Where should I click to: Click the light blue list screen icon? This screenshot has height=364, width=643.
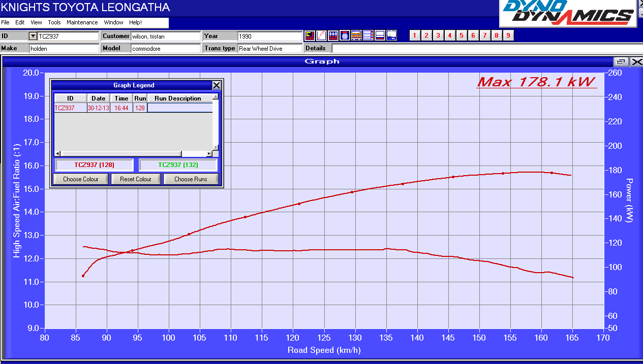click(x=368, y=36)
